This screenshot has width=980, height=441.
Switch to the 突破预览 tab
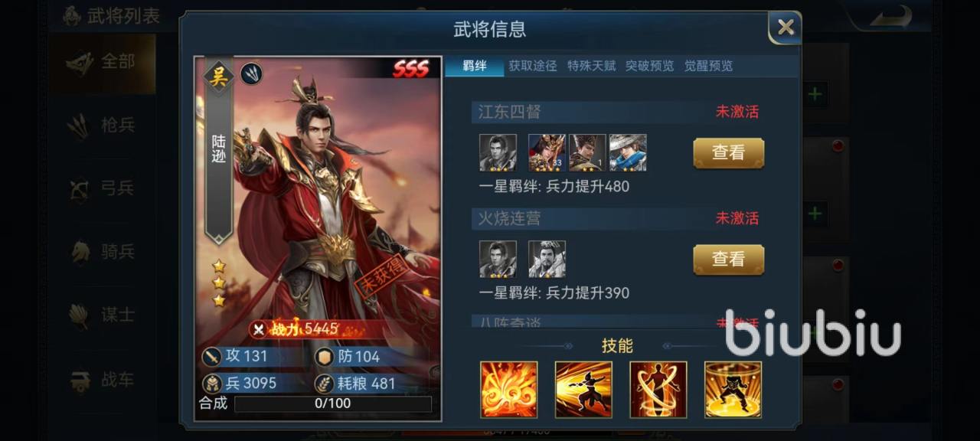tap(649, 66)
